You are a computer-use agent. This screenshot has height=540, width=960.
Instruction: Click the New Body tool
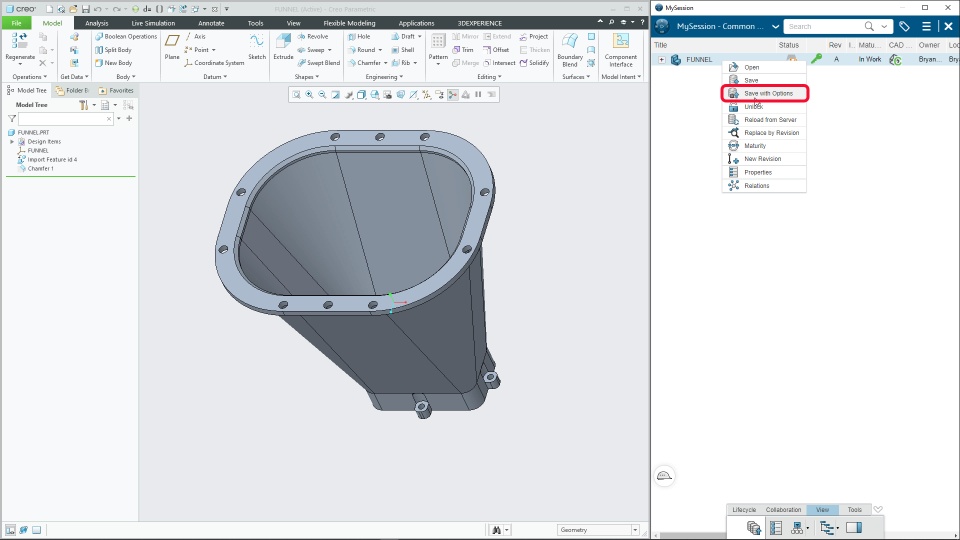pos(114,63)
